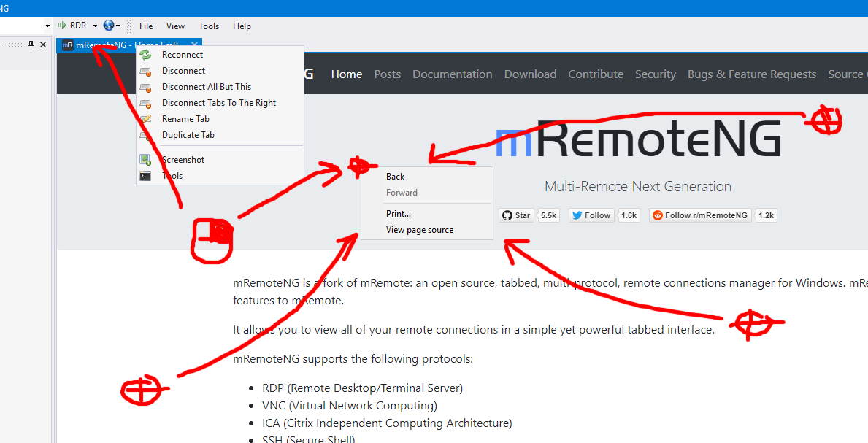Open Bugs & Feature Requests link

752,74
